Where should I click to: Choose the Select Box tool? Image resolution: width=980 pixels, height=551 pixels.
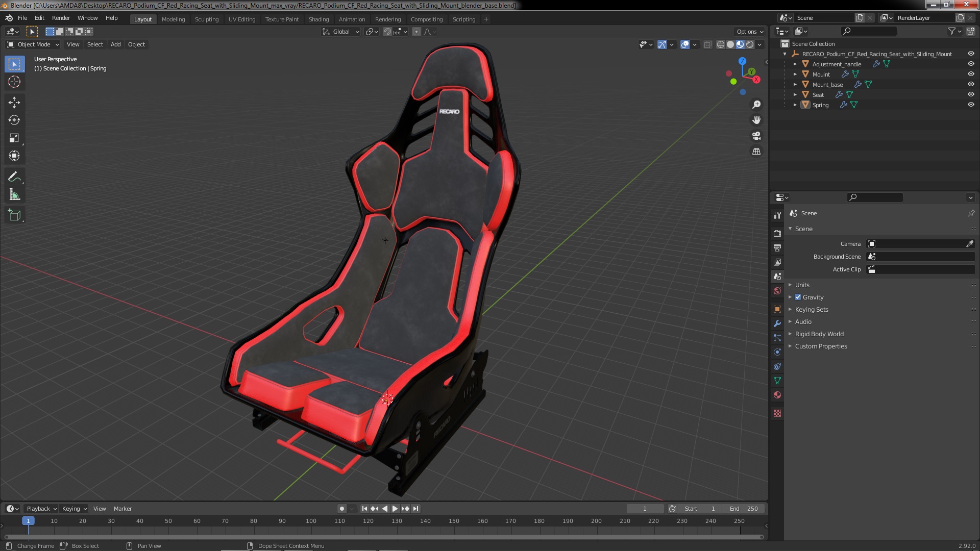pos(14,64)
